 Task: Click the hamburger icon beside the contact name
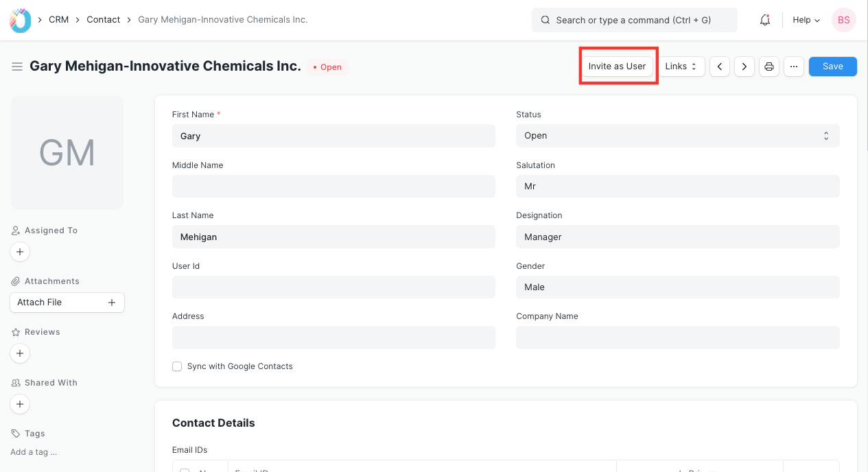tap(17, 66)
